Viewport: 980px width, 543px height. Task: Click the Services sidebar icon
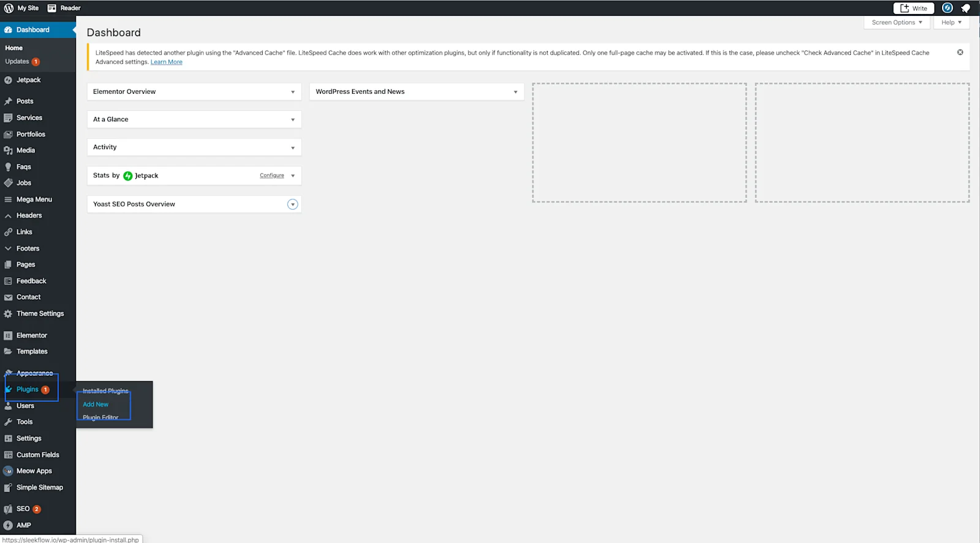tap(8, 118)
